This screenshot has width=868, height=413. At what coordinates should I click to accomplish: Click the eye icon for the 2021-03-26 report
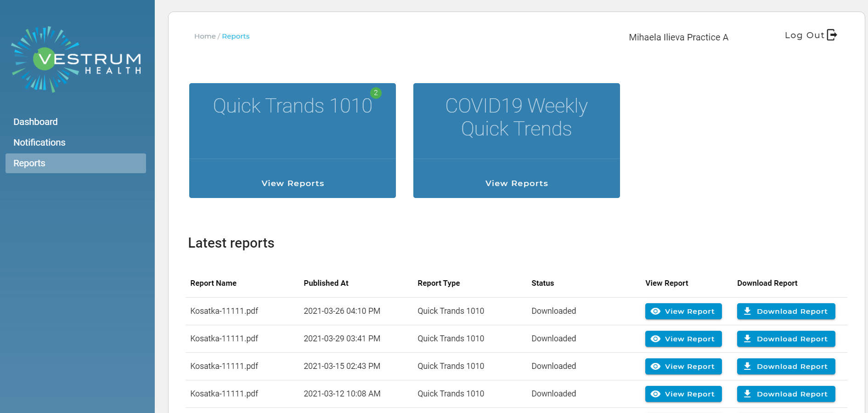tap(655, 311)
